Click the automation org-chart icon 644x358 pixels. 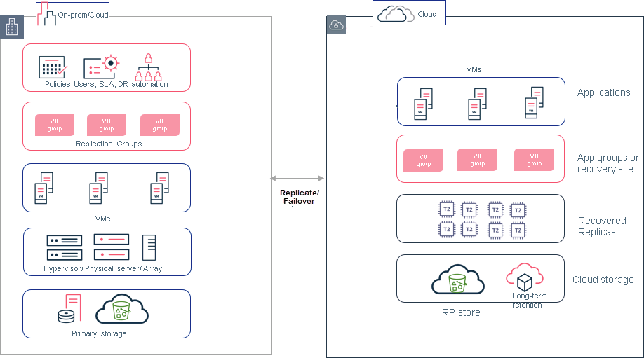(x=148, y=67)
